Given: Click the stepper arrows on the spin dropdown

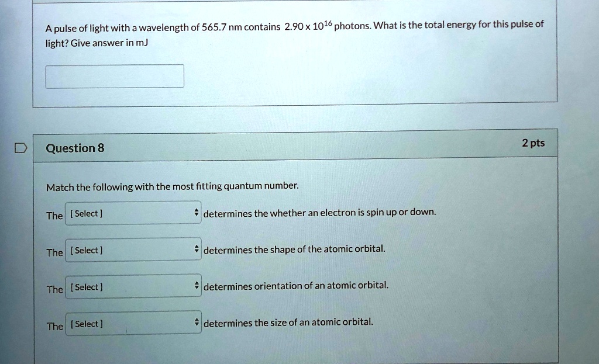Looking at the screenshot, I should [197, 213].
